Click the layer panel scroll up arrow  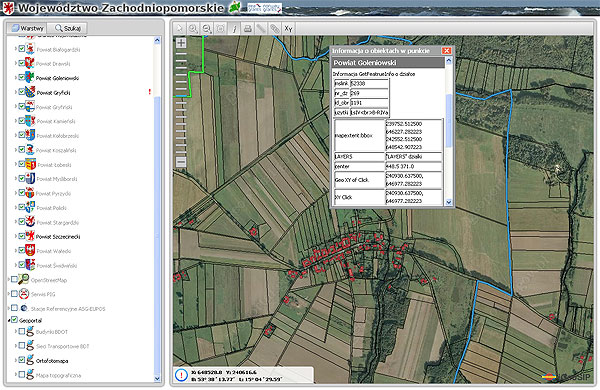157,40
